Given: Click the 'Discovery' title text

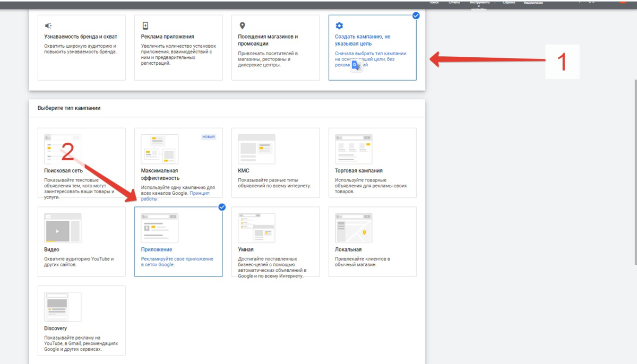Looking at the screenshot, I should (56, 328).
